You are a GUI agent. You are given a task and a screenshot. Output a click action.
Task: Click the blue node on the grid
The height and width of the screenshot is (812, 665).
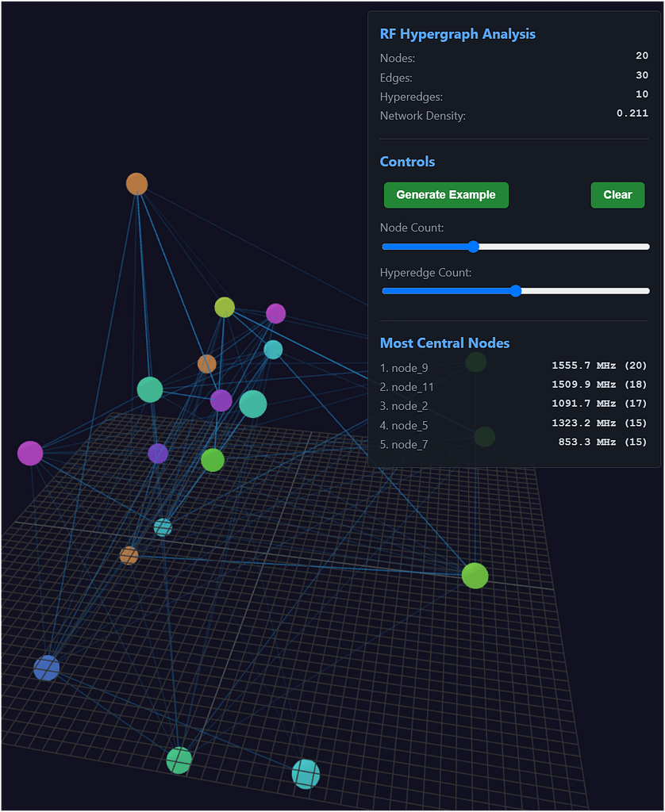pos(47,668)
